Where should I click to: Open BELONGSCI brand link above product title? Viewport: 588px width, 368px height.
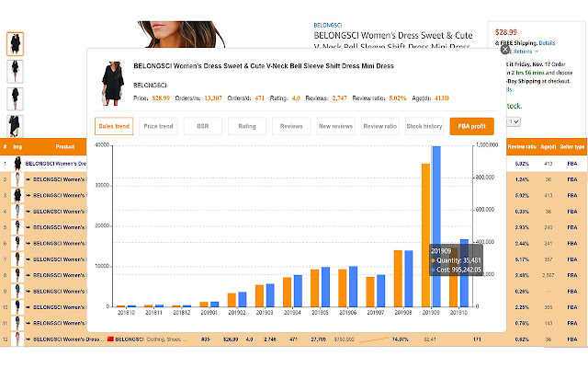tap(328, 25)
